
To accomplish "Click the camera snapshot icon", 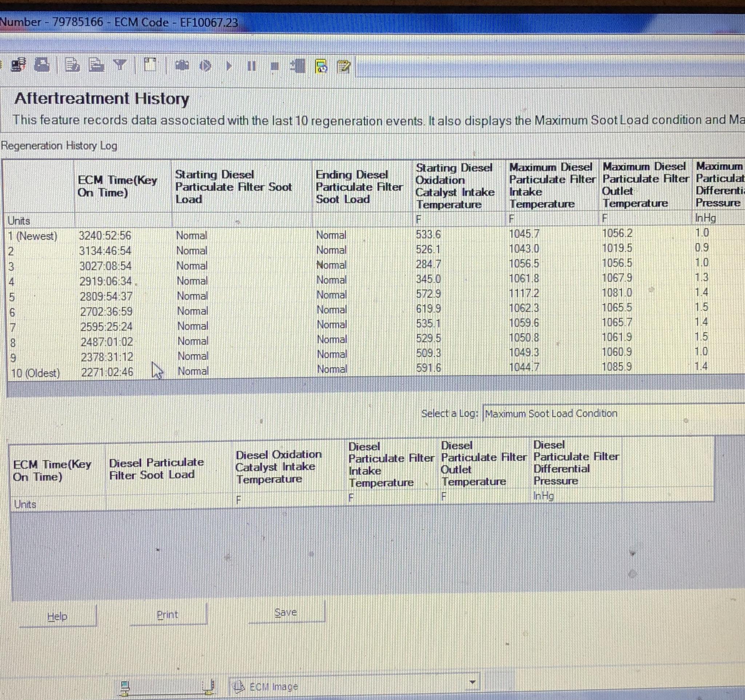I will pos(183,66).
